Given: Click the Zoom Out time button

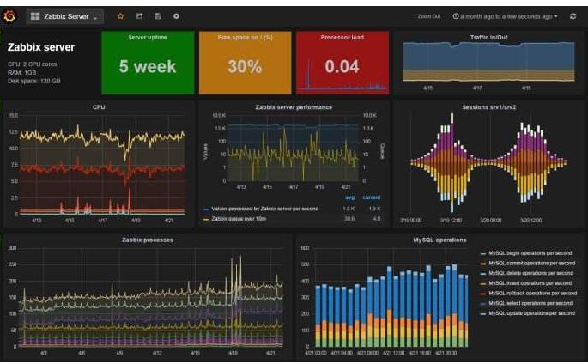Looking at the screenshot, I should [429, 16].
